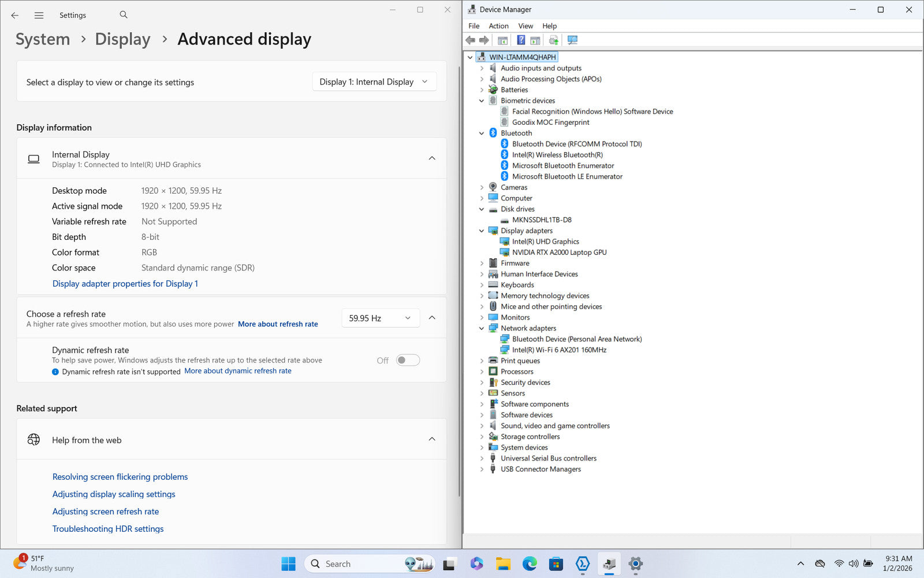Open Microsoft Edge from the taskbar
924x578 pixels.
529,564
